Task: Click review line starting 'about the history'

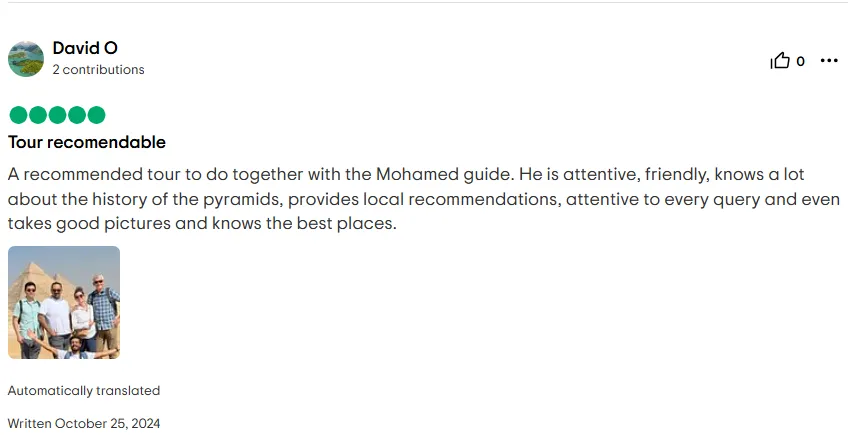Action: (x=423, y=199)
